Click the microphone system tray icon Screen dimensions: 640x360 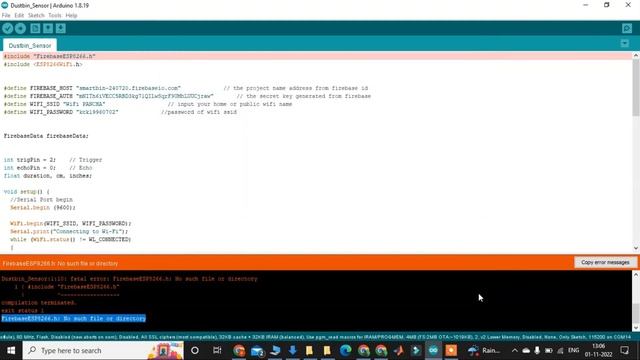[x=537, y=351]
